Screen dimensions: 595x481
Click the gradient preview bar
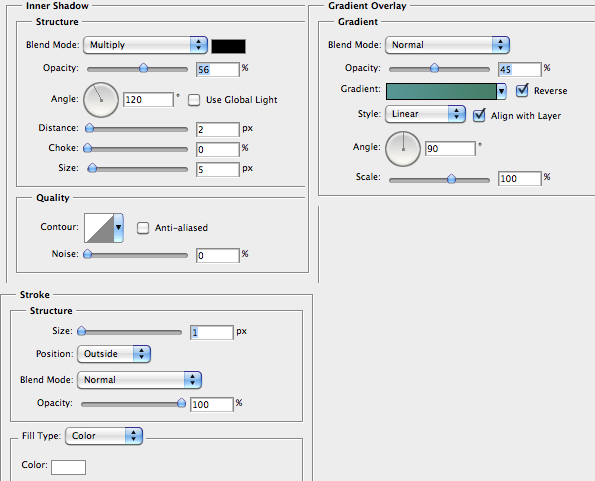441,91
